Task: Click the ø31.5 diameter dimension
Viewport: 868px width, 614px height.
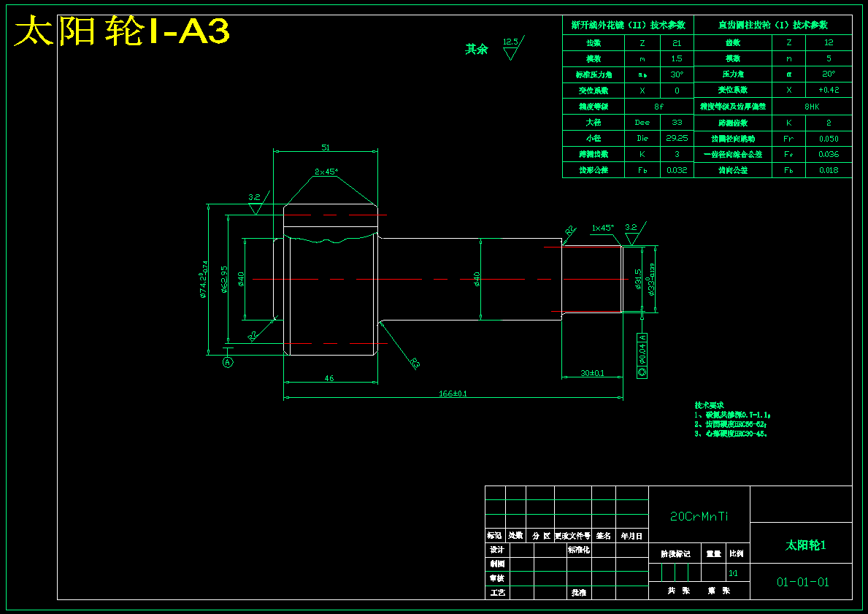Action: [638, 280]
